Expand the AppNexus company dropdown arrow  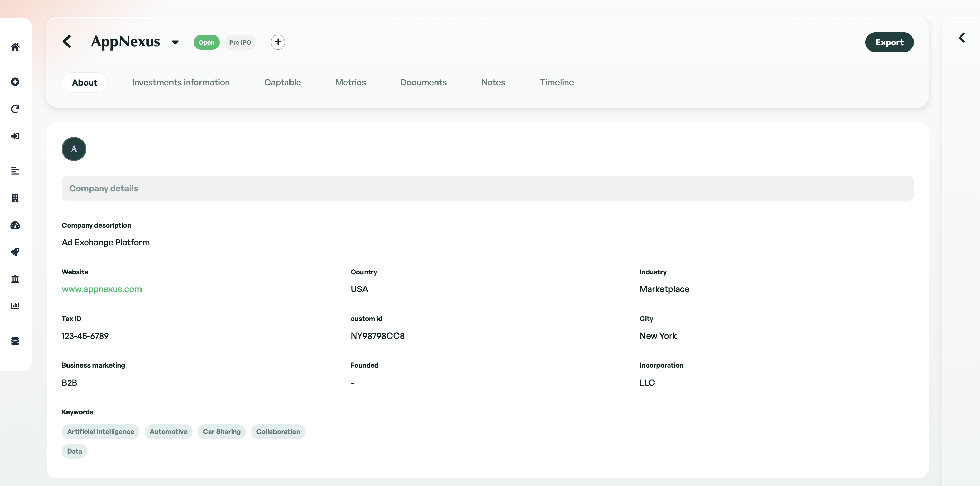(175, 42)
